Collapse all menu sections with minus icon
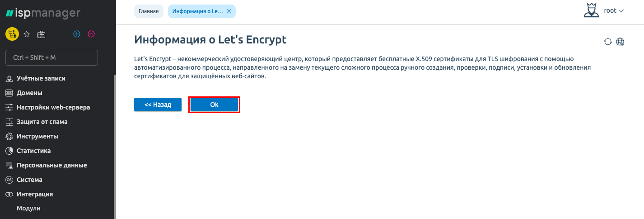 (x=91, y=34)
